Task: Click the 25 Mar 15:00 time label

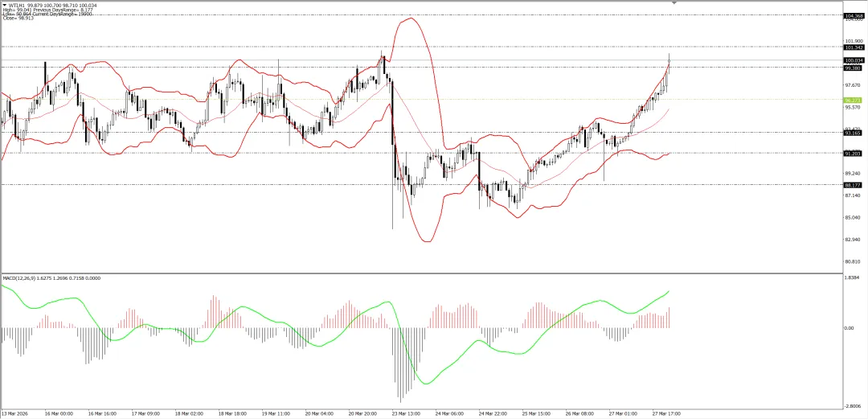Action: pos(537,413)
